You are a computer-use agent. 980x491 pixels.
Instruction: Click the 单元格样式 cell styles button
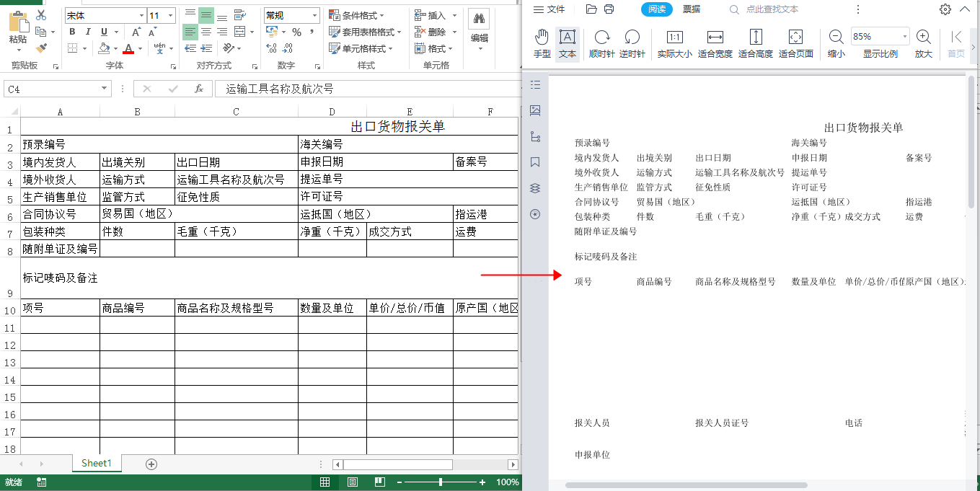361,48
